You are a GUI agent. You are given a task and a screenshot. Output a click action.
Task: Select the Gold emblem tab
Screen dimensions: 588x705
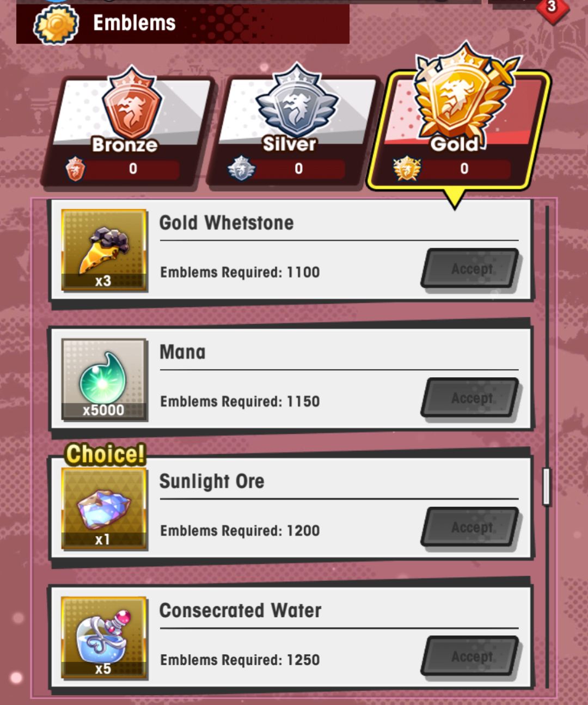pos(459,125)
